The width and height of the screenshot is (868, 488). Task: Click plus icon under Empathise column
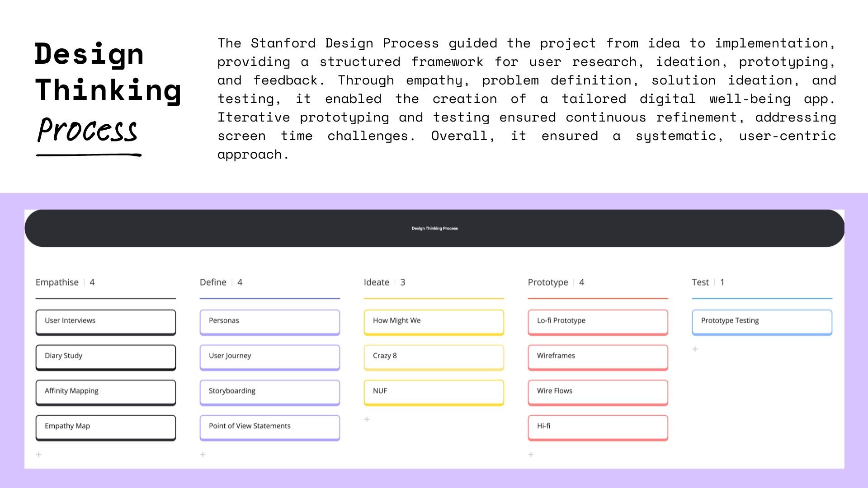pyautogui.click(x=39, y=455)
